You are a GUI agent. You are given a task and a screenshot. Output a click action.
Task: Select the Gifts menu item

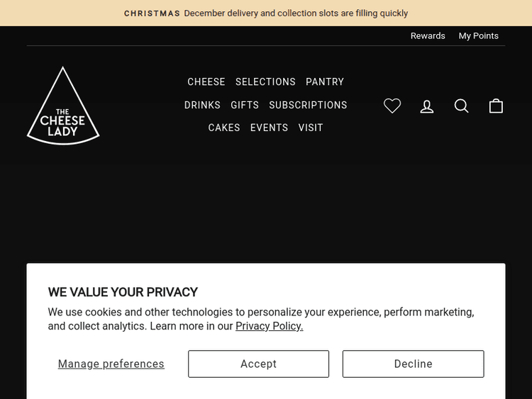click(245, 105)
